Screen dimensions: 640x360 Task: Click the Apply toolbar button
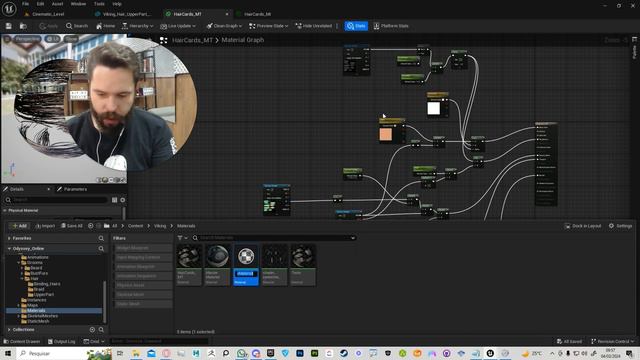point(48,26)
